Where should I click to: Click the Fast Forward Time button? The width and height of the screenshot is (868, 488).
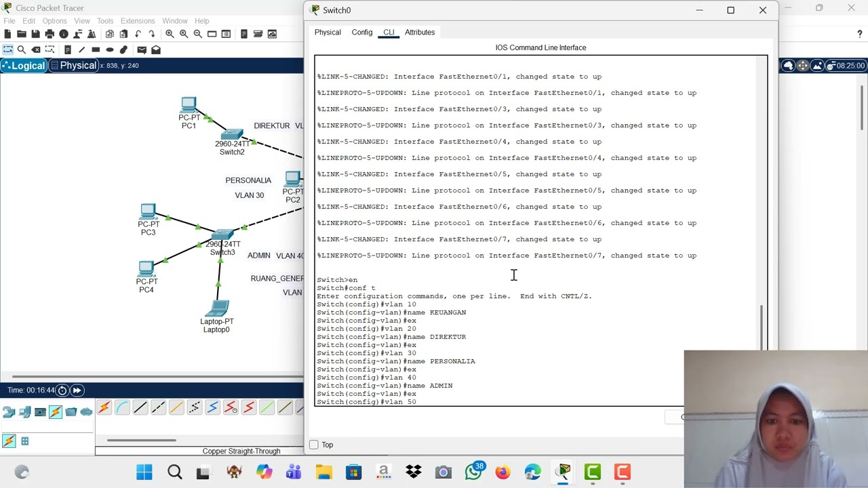point(77,390)
